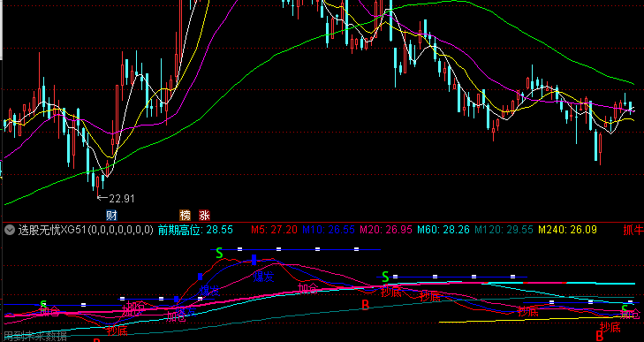Click the red B buy signal beside 抄底 crossover
644x342 pixels.
coord(365,305)
